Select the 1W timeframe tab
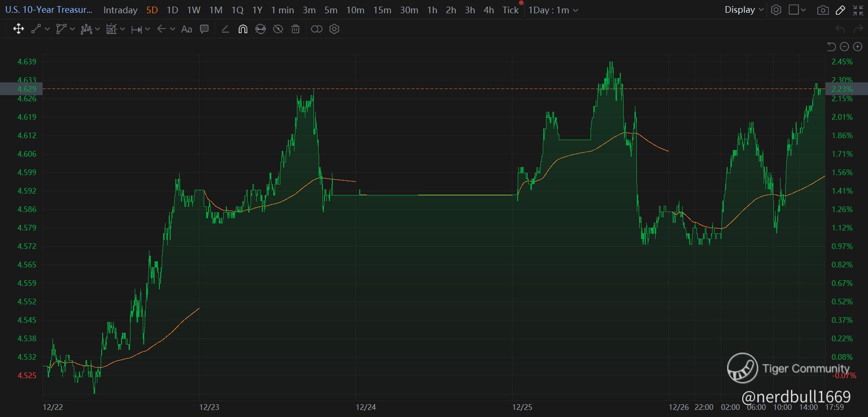The width and height of the screenshot is (868, 417). [x=194, y=10]
